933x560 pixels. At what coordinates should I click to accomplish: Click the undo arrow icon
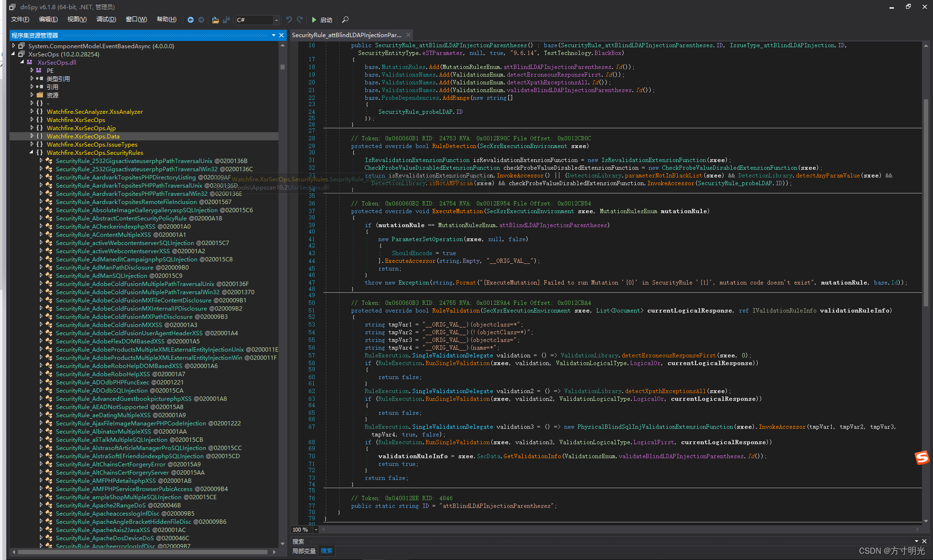289,20
